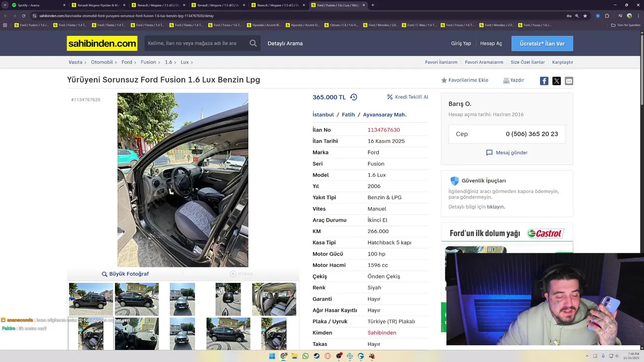Click the Güvenlik İpuçları shield icon
The width and height of the screenshot is (644, 362).
click(454, 180)
